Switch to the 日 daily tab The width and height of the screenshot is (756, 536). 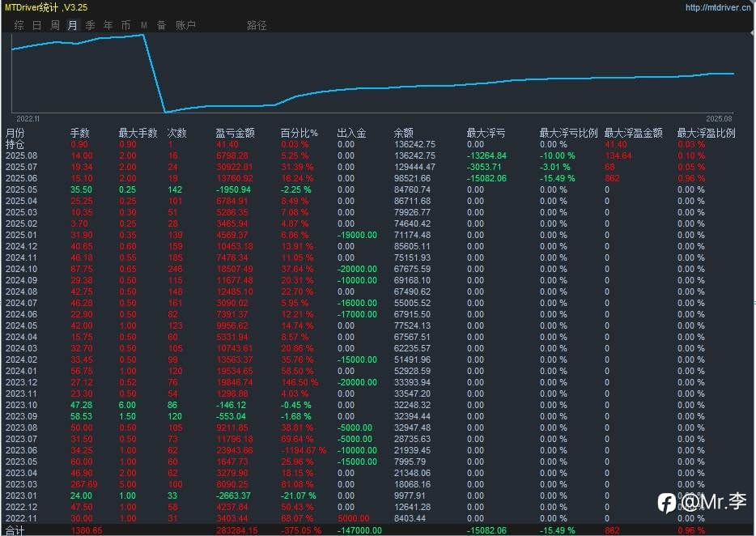point(36,25)
